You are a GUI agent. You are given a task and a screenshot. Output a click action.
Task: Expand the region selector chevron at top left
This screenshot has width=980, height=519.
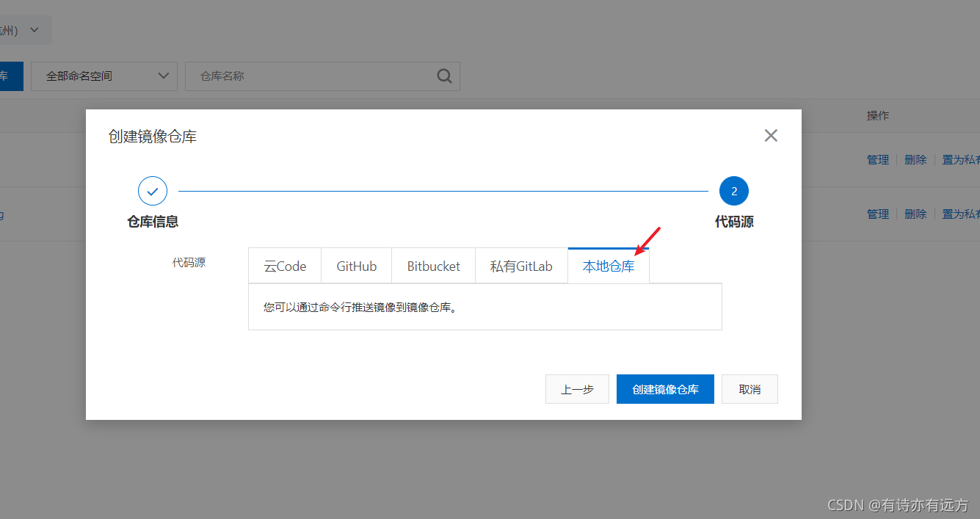coord(35,30)
